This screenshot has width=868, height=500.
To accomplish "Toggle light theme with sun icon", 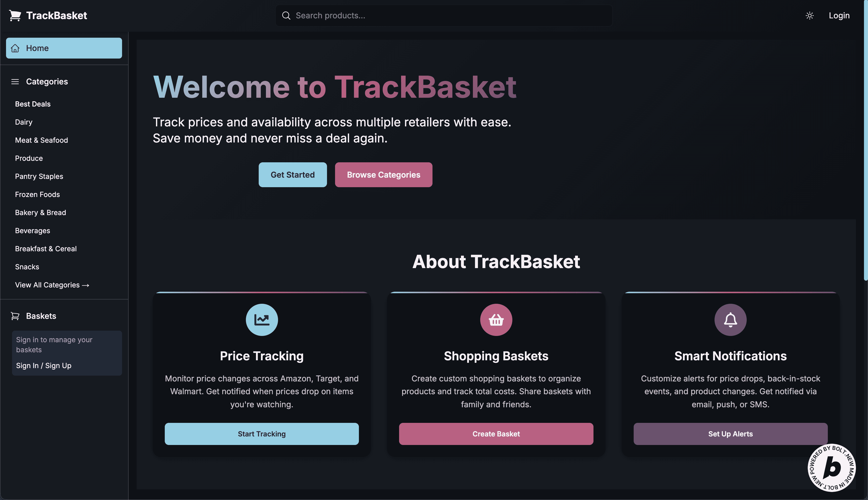I will point(809,16).
